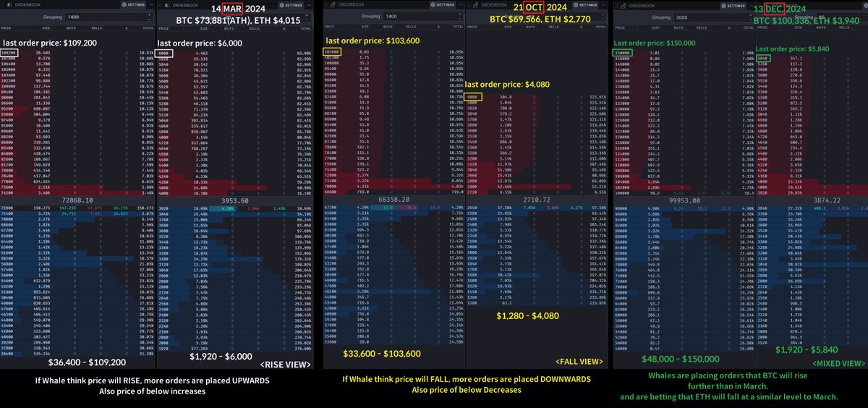Increase Grouping with up arrow in October BTC orderbook
This screenshot has width=868, height=408.
coord(460,14)
